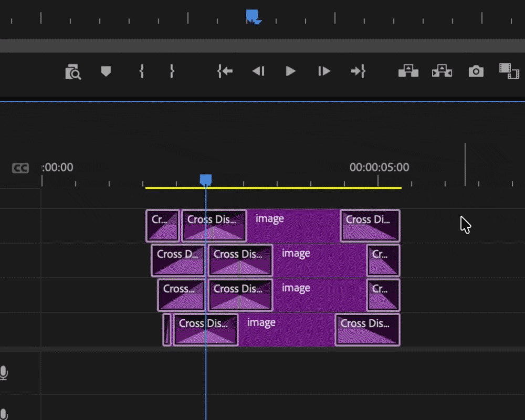Click the 00:00:05:00 ruler timecode

(x=379, y=167)
